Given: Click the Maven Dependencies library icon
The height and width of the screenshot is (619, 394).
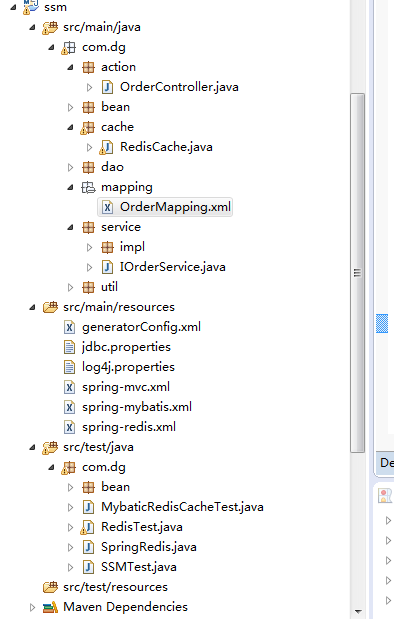Looking at the screenshot, I should pyautogui.click(x=50, y=607).
